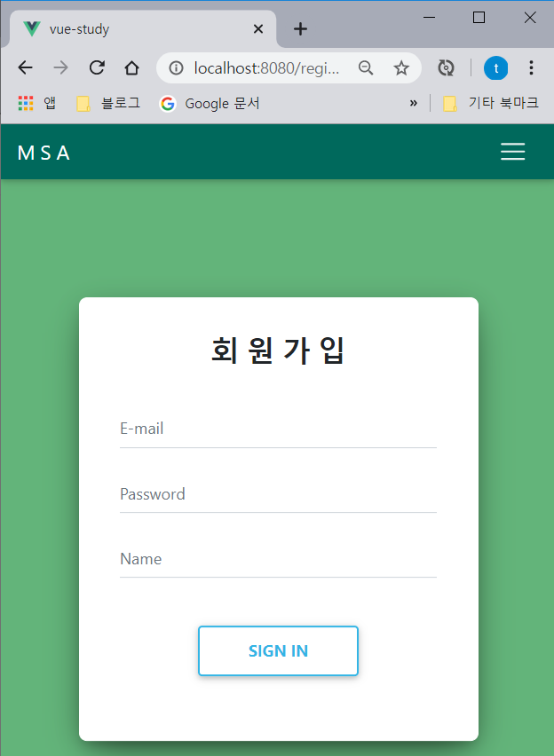The image size is (554, 756).
Task: Focus the E-mail input field
Action: 278,429
